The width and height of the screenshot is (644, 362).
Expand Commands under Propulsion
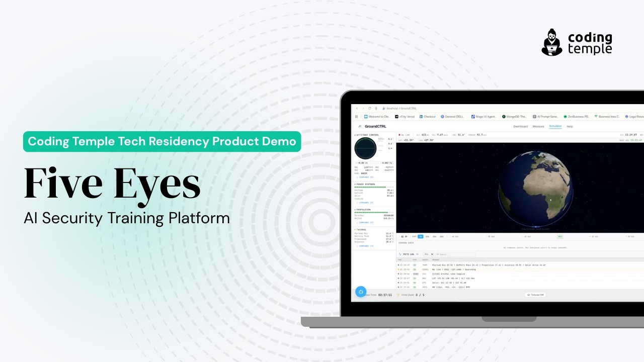point(365,222)
